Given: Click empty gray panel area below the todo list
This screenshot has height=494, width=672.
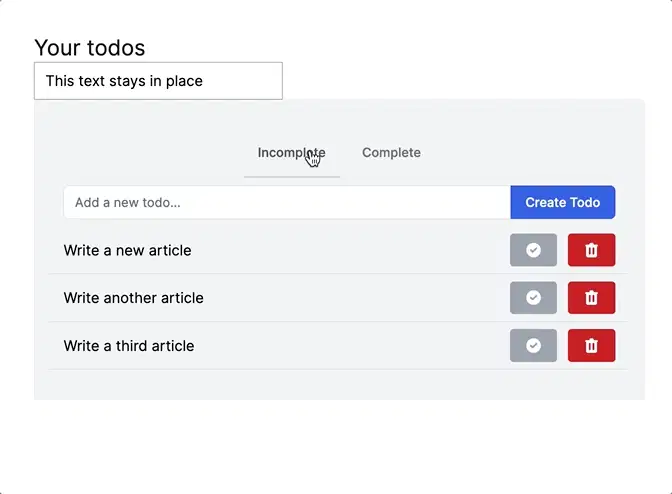Looking at the screenshot, I should [x=338, y=385].
